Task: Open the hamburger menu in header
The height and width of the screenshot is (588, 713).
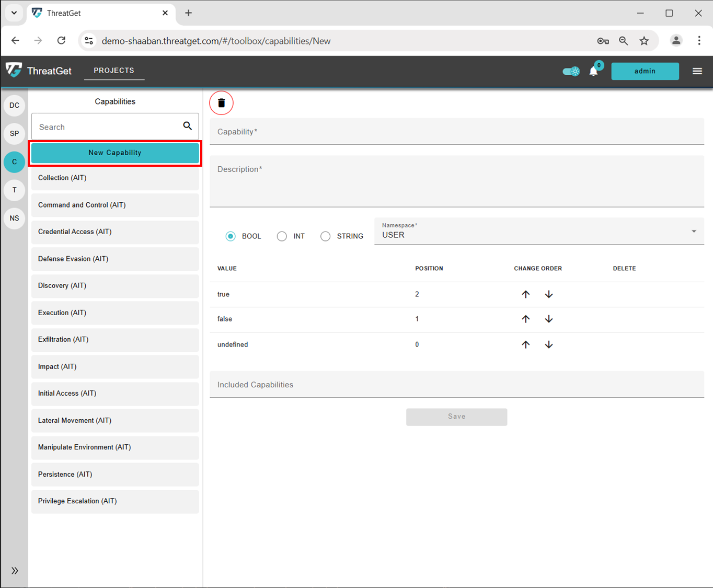Action: coord(697,71)
